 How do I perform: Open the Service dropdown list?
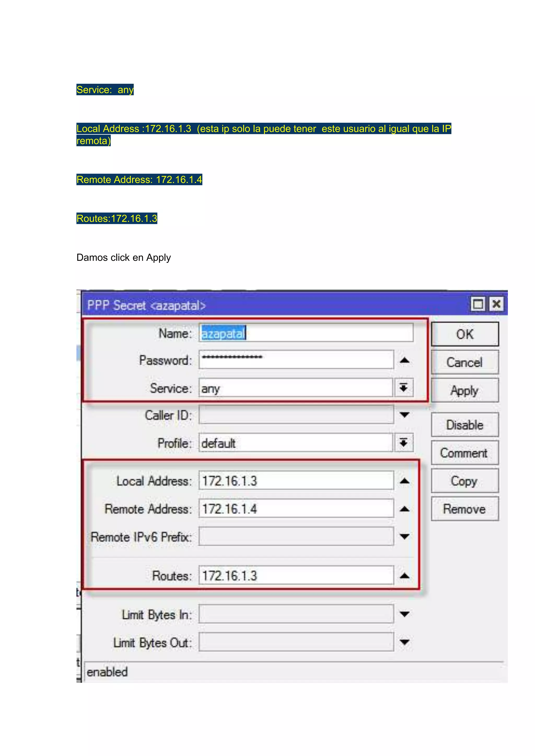pos(404,388)
